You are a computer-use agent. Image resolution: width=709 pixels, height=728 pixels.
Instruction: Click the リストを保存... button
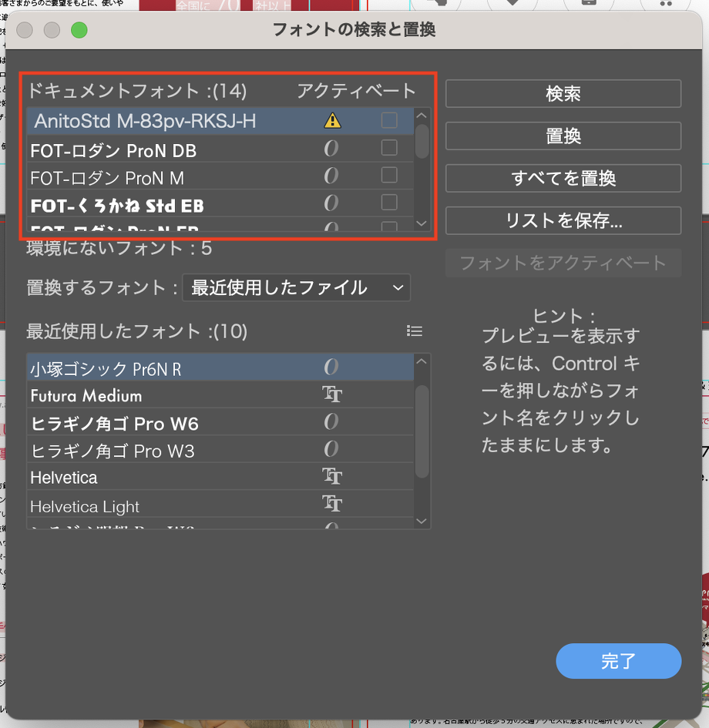(x=563, y=220)
